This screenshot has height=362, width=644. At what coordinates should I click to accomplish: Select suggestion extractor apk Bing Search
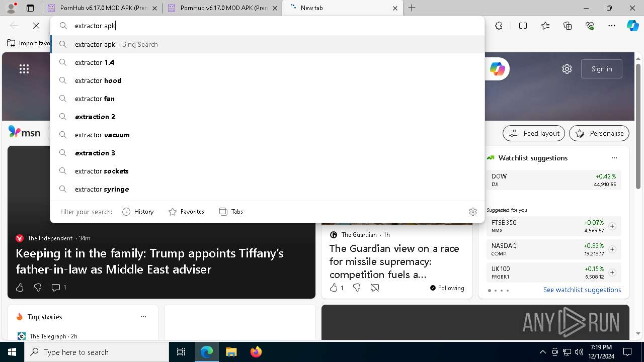point(267,44)
